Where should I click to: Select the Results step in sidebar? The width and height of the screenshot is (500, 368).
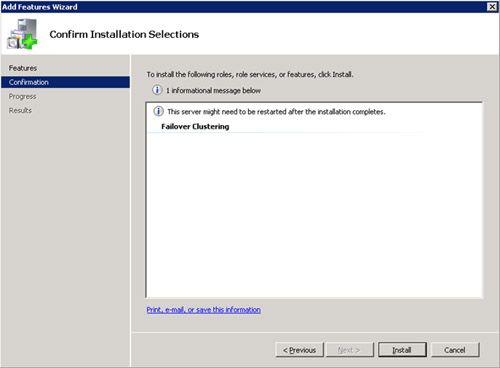20,110
